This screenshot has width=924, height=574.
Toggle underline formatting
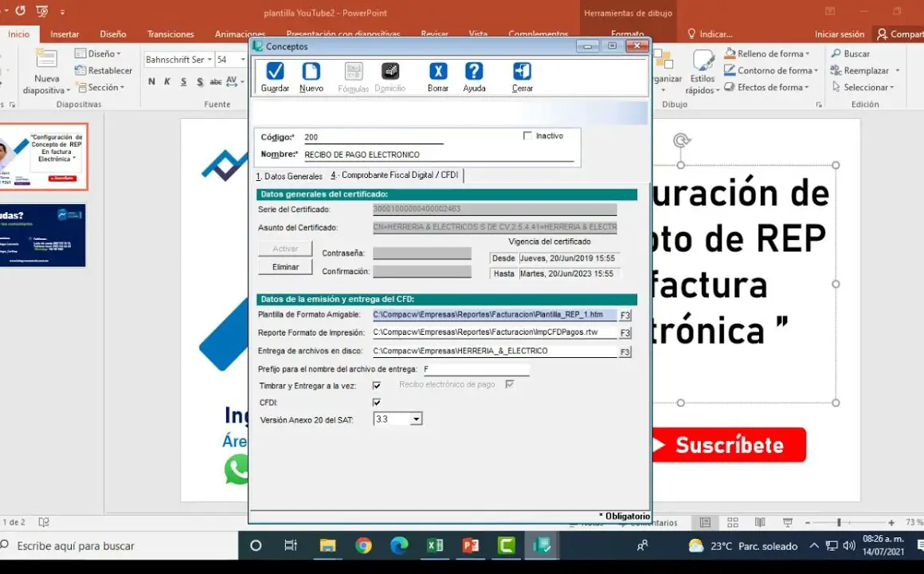[x=184, y=81]
